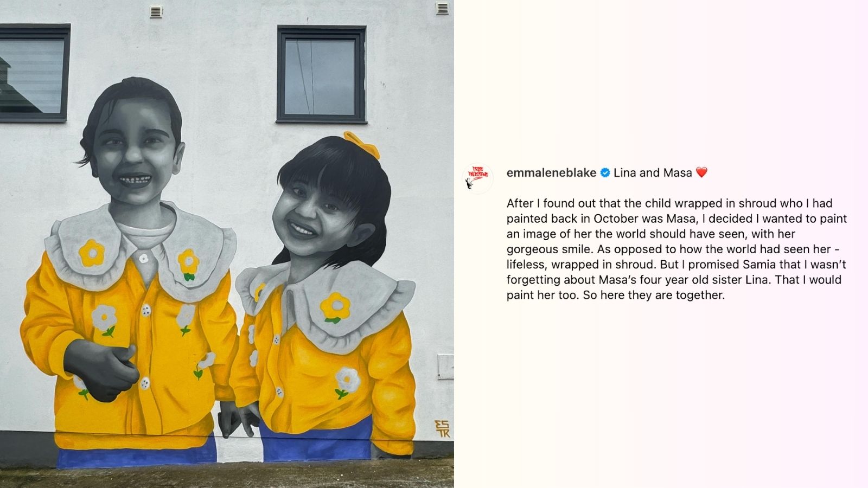Viewport: 868px width, 488px height.
Task: Click the word 'October' in the caption
Action: [617, 219]
